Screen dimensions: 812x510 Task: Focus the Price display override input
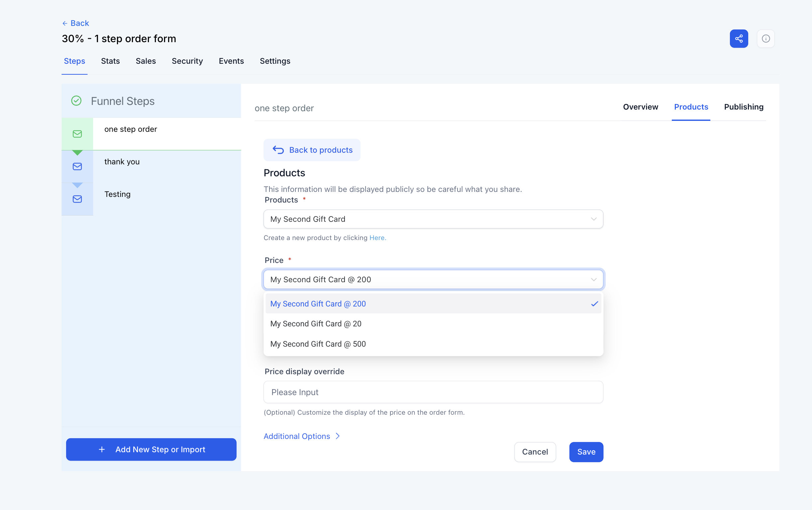coord(433,392)
